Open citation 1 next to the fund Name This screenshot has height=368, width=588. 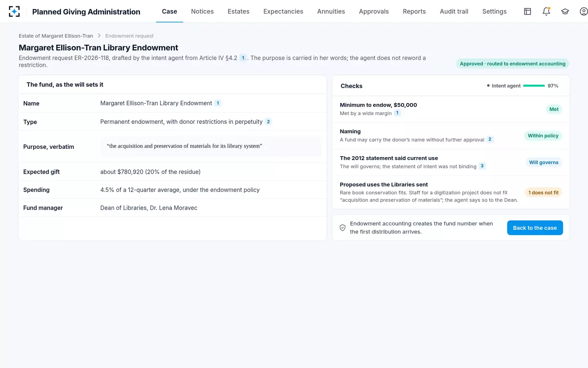click(x=218, y=103)
